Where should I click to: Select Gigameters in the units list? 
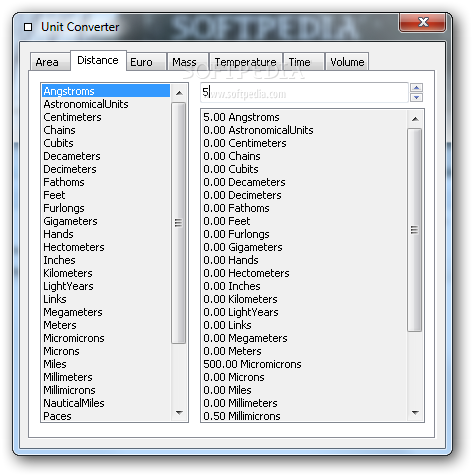[x=106, y=221]
